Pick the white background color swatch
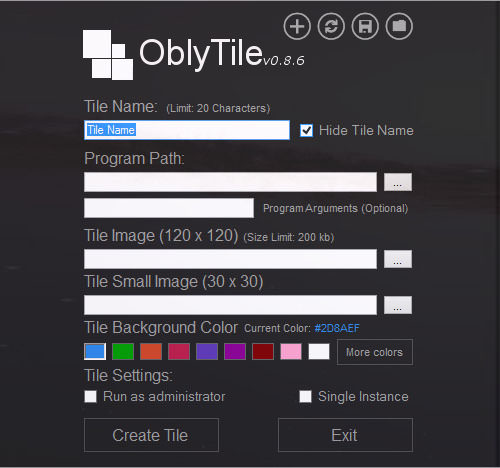 [x=319, y=352]
